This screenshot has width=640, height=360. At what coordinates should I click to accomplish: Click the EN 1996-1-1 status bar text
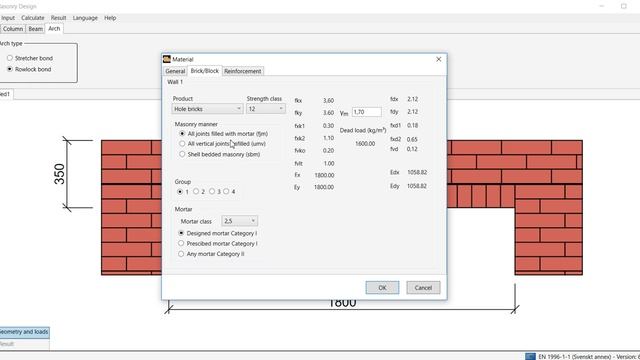pyautogui.click(x=589, y=357)
